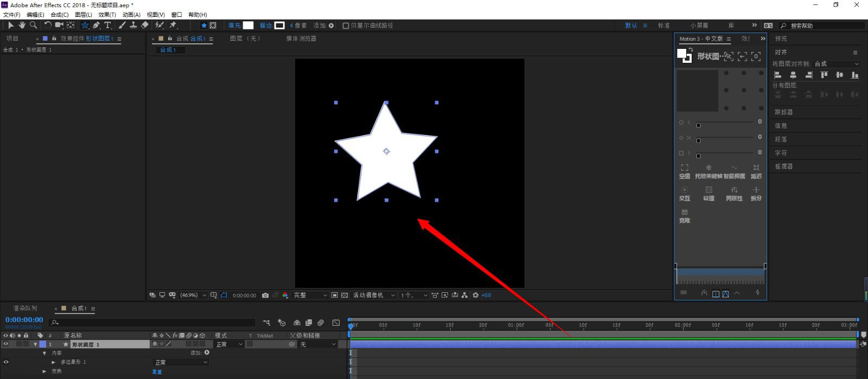Pick the Eraser tool
The width and height of the screenshot is (868, 379).
coord(145,25)
